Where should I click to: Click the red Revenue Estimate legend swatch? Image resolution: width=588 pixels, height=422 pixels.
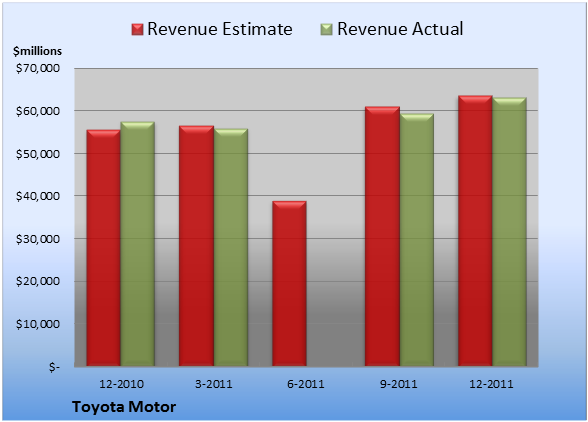pyautogui.click(x=137, y=30)
